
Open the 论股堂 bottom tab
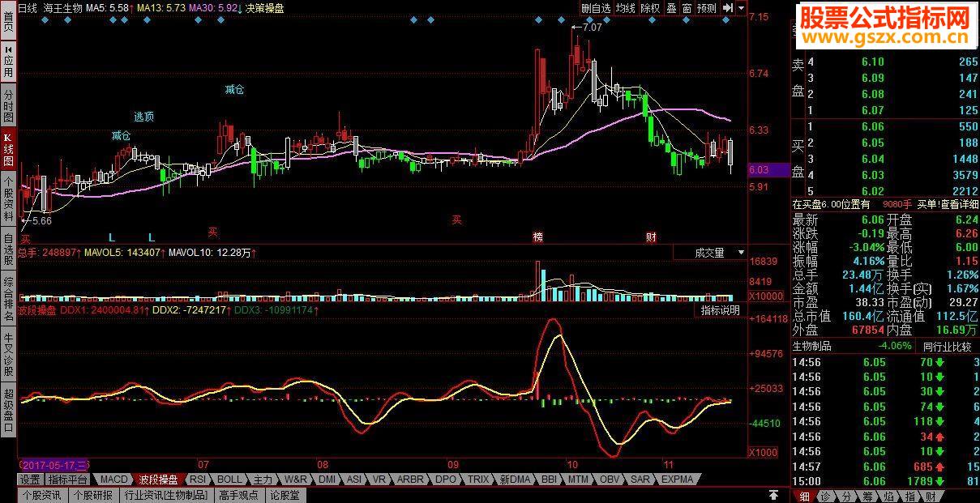pos(285,495)
